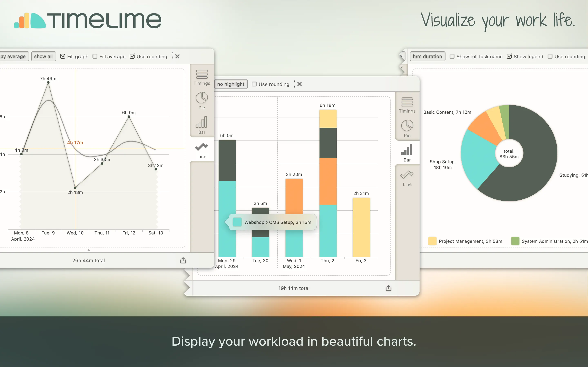Viewport: 588px width, 367px height.
Task: Click the Fri, 12 data point at 6h 0m
Action: 129,117
